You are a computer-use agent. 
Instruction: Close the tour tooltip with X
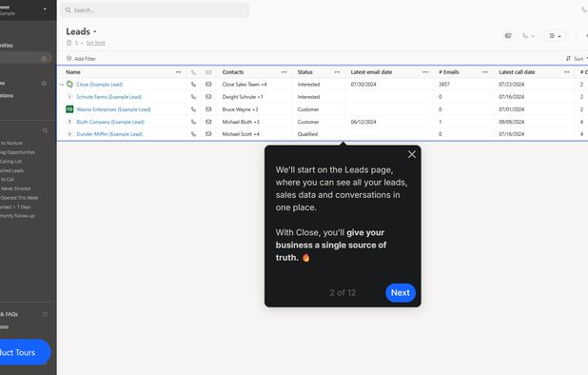click(x=412, y=154)
